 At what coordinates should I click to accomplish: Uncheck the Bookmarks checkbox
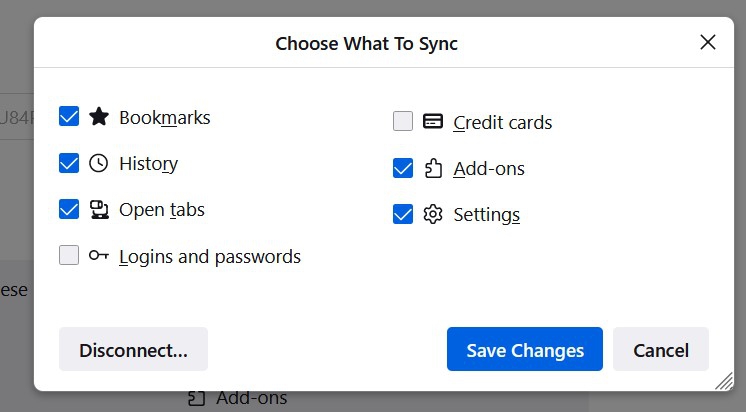tap(69, 117)
